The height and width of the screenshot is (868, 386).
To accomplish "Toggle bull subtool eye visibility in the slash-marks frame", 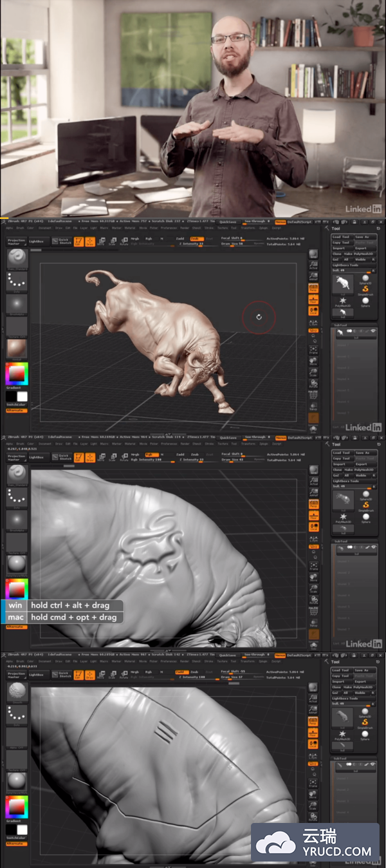I will coord(372,764).
